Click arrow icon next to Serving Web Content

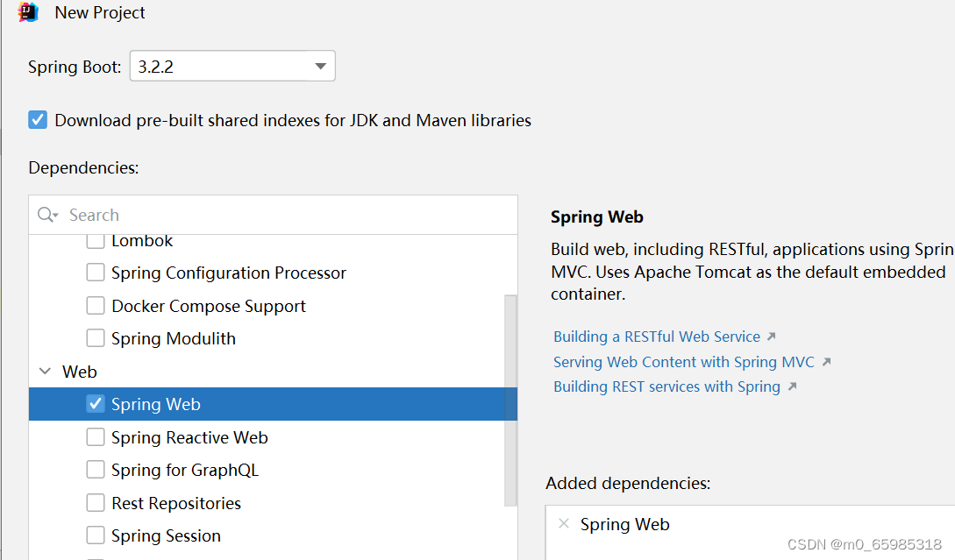click(825, 362)
